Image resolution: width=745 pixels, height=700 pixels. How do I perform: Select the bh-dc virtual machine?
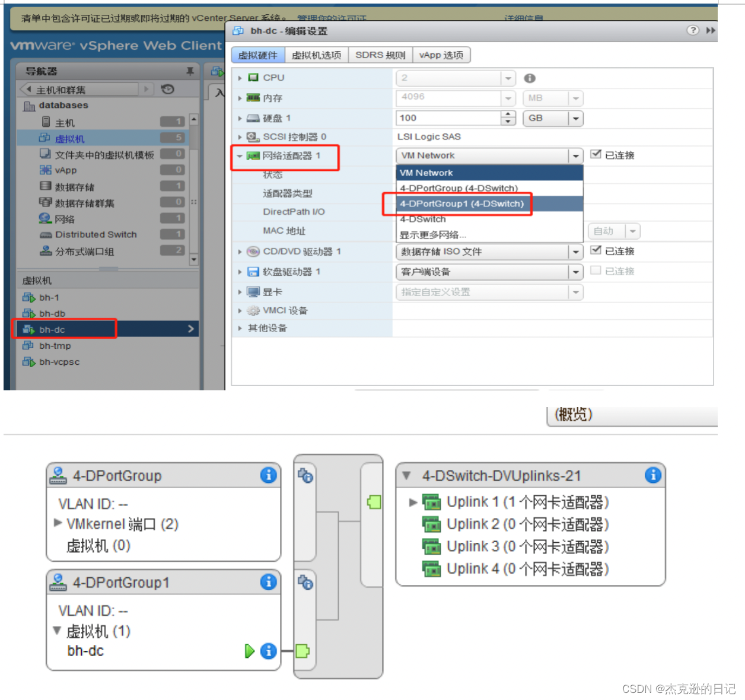107,329
